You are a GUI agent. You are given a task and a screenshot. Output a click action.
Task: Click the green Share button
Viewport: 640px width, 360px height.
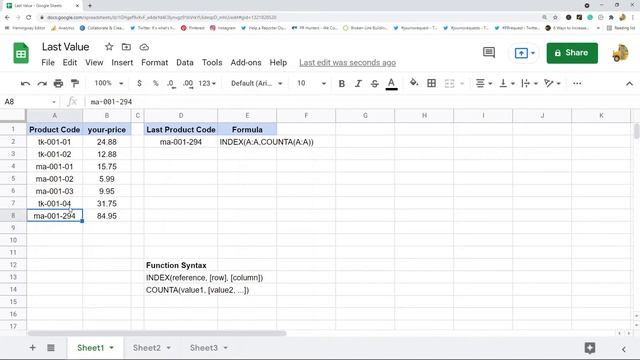(x=572, y=53)
